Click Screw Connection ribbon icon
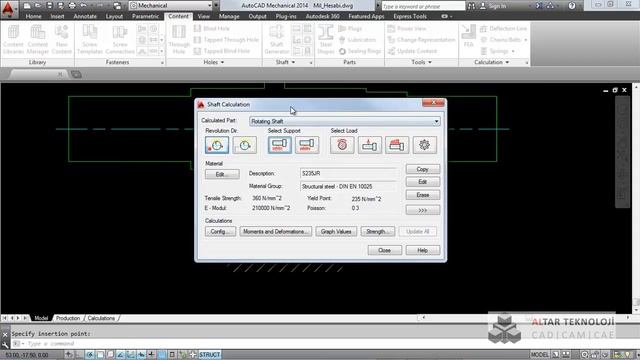Screen dimensions: 640x360 pos(120,40)
